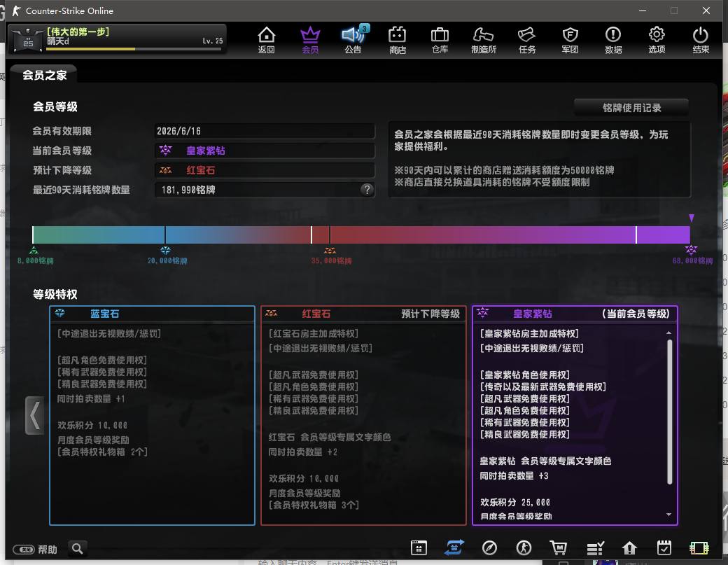
Task: Open the calendar checkmark icon
Action: pyautogui.click(x=664, y=547)
